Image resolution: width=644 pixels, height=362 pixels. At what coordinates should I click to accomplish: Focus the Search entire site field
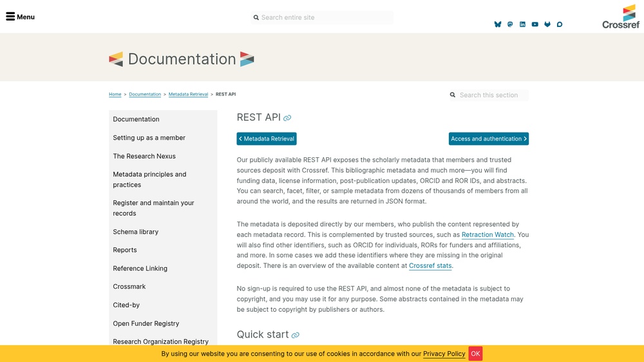point(322,17)
